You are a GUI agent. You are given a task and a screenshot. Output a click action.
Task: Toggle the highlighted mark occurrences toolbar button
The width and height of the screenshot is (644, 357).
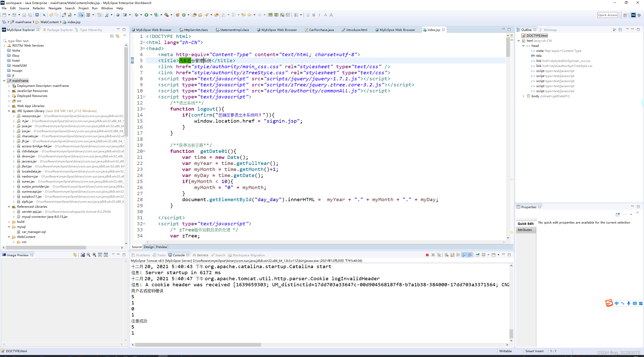[81, 15]
